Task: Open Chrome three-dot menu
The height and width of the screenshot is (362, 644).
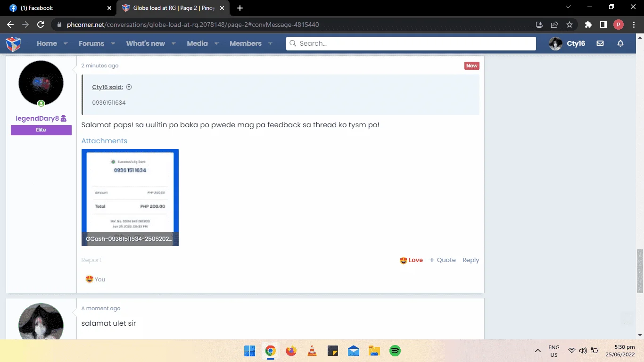Action: (634, 25)
